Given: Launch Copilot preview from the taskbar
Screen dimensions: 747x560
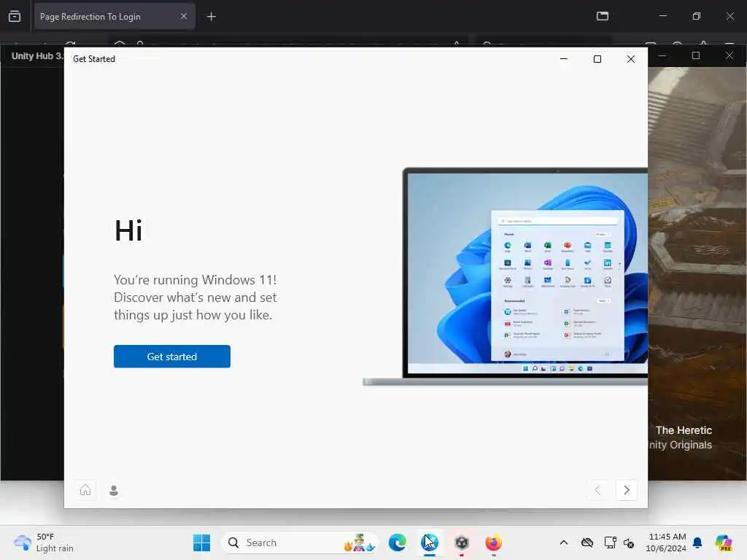Looking at the screenshot, I should click(x=724, y=542).
